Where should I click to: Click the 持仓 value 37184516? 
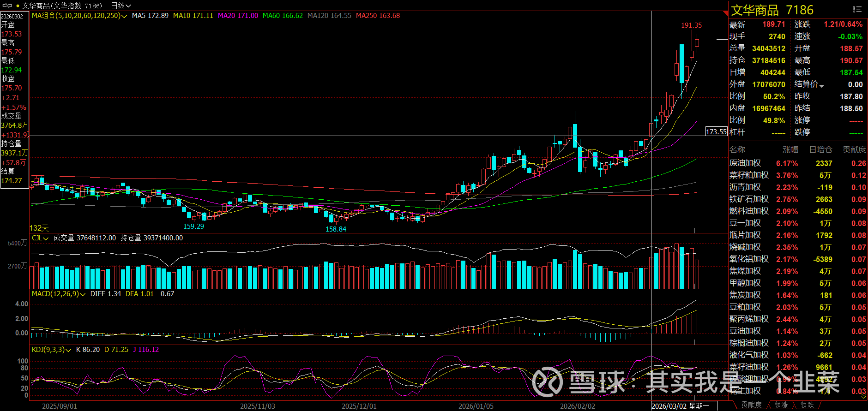[769, 60]
